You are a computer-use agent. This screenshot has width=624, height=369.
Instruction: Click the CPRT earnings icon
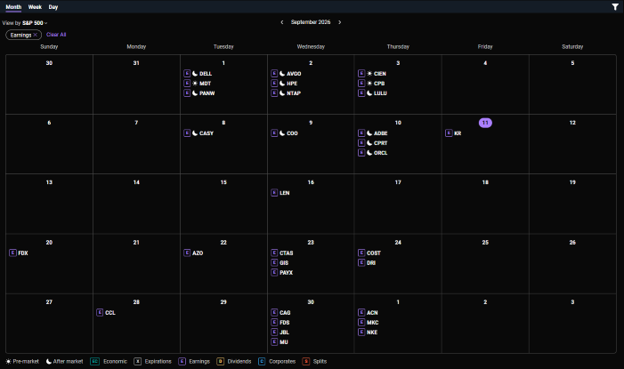point(361,143)
